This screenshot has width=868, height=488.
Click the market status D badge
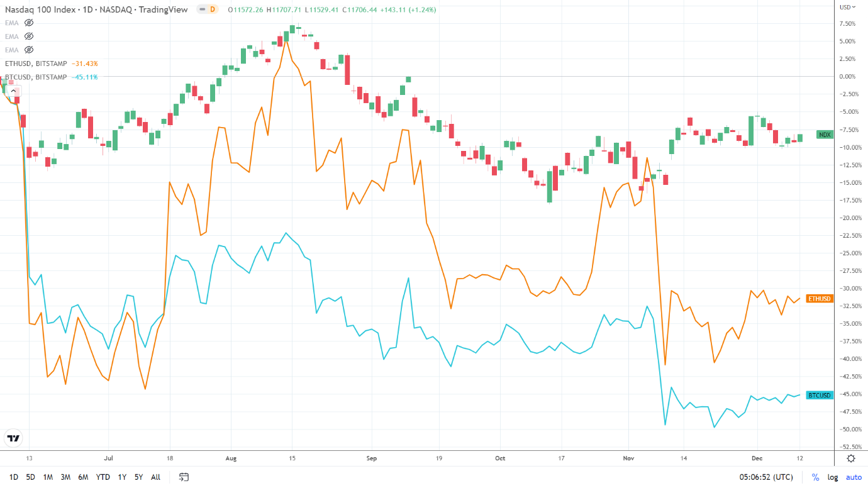[x=211, y=9]
